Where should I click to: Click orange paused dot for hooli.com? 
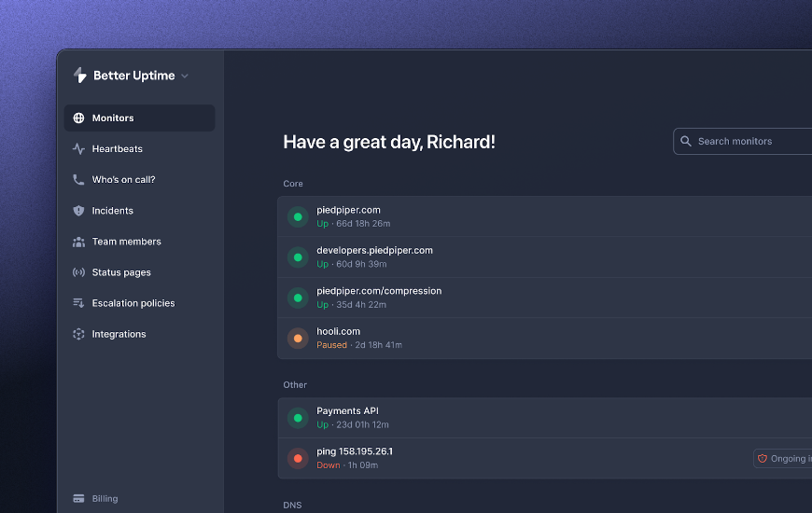pyautogui.click(x=298, y=338)
